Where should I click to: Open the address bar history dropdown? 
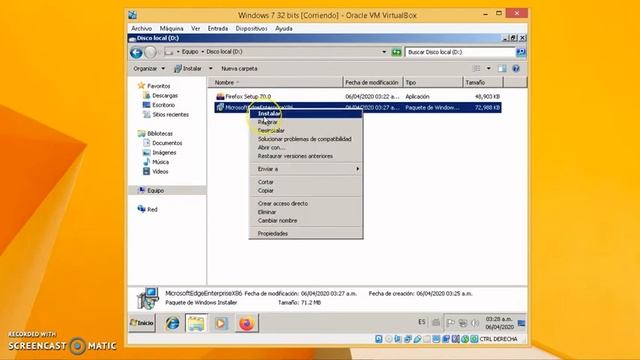384,52
